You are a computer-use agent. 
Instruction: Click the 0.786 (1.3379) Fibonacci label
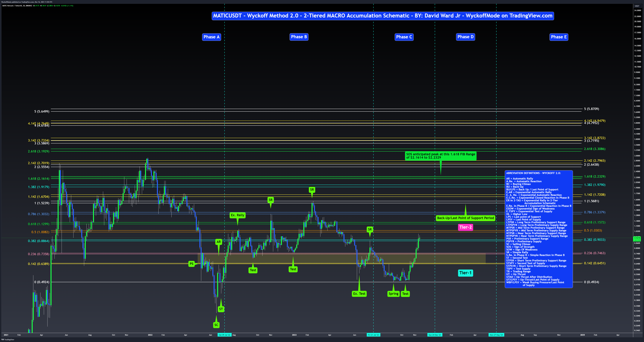click(595, 212)
